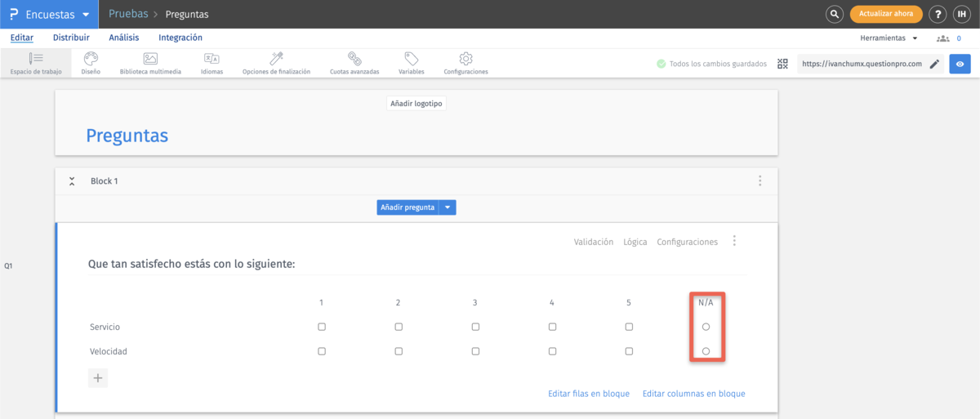
Task: Open the Idiomas languages icon
Action: tap(212, 59)
